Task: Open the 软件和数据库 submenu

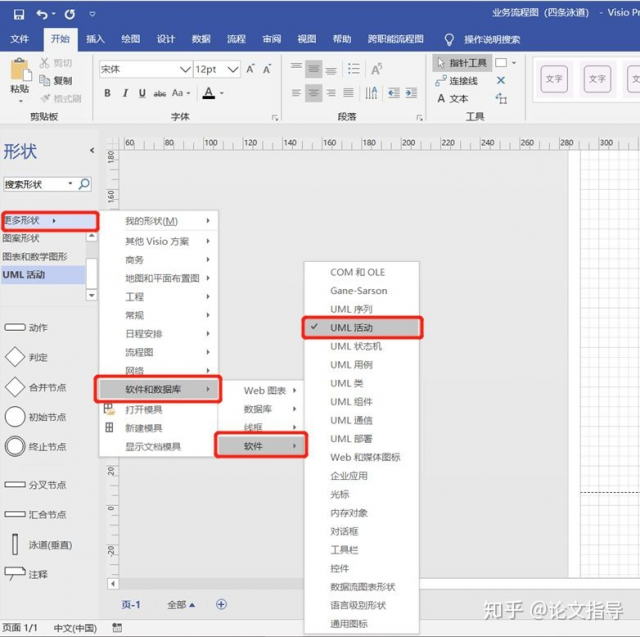Action: 158,389
